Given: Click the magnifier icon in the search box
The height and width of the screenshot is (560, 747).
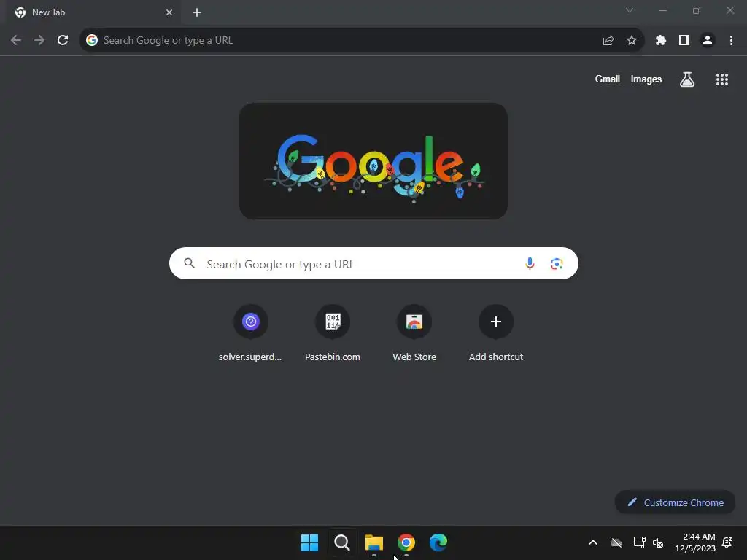Looking at the screenshot, I should (x=190, y=263).
